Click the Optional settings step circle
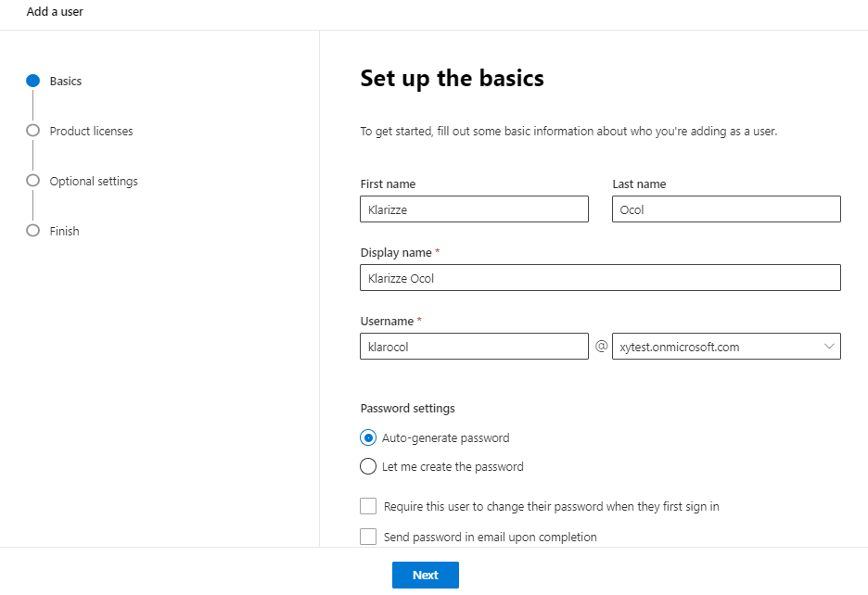868x595 pixels. click(33, 181)
